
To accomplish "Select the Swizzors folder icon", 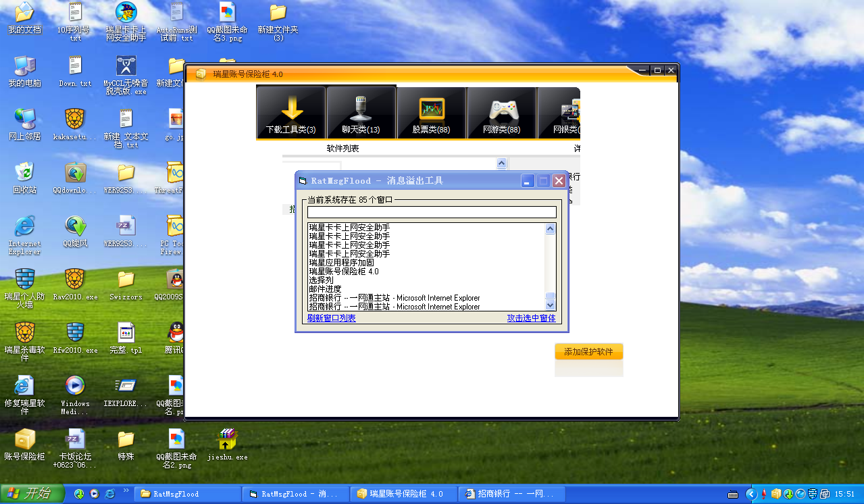I will pos(126,284).
